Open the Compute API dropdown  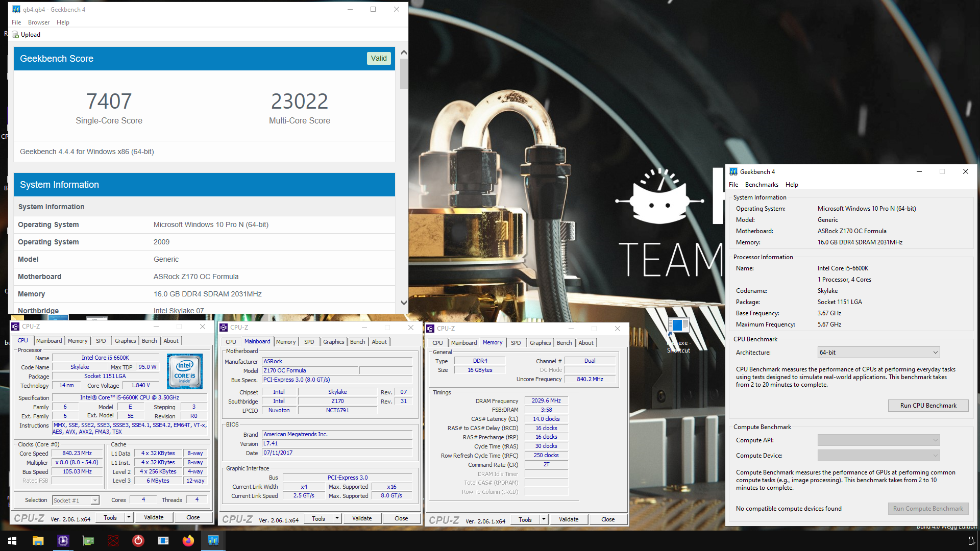point(878,440)
